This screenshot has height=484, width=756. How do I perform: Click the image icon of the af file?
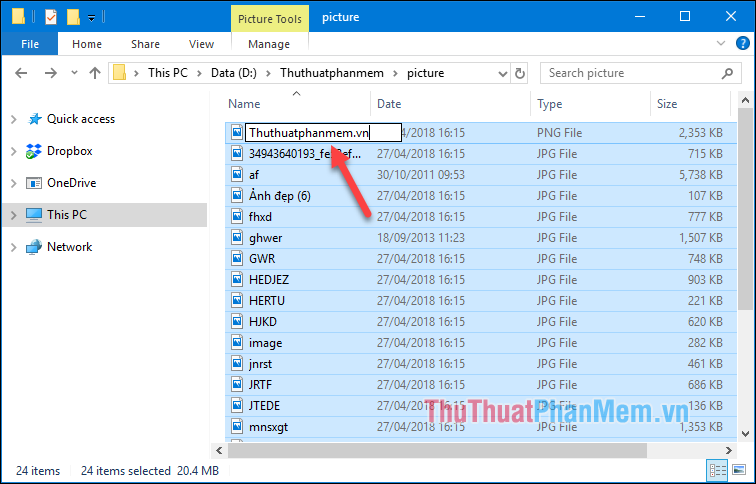tap(237, 175)
